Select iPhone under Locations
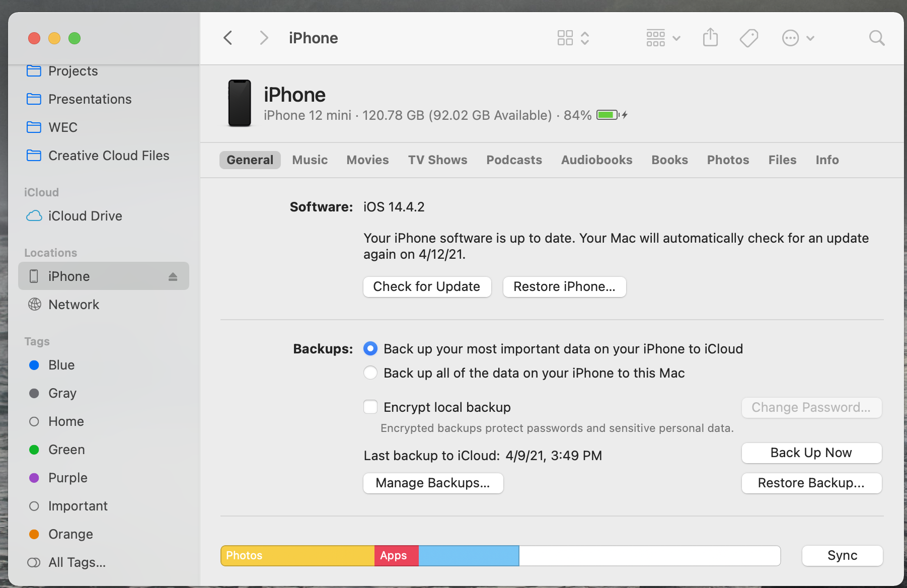The image size is (907, 588). click(104, 276)
